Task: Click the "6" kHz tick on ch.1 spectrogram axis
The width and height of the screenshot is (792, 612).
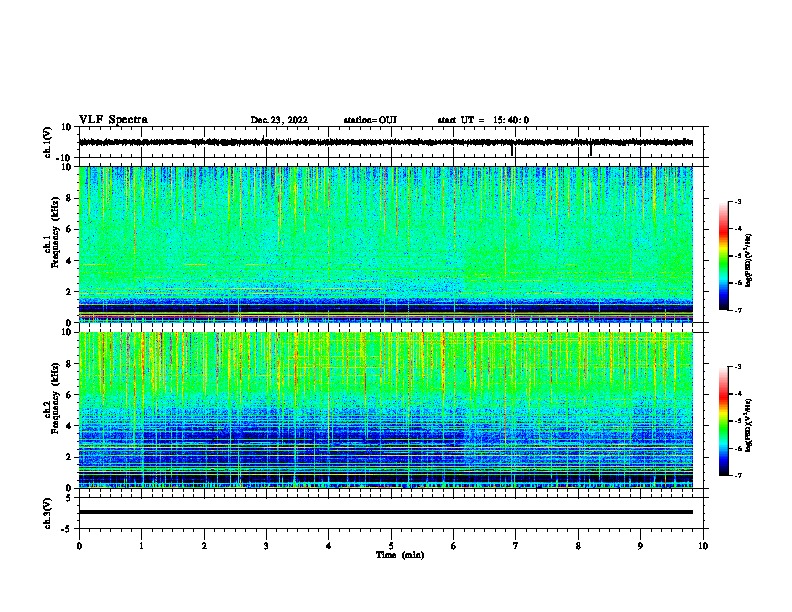Action: click(x=69, y=229)
